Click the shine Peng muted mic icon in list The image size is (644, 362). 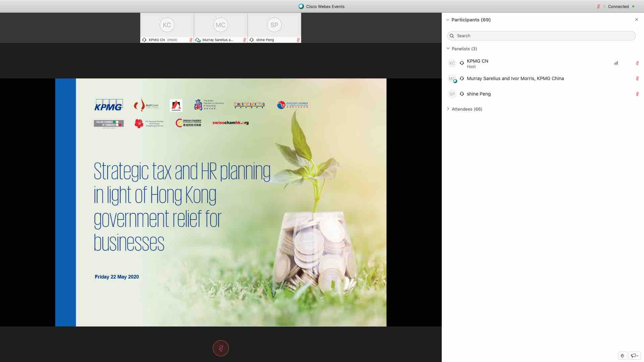(637, 94)
